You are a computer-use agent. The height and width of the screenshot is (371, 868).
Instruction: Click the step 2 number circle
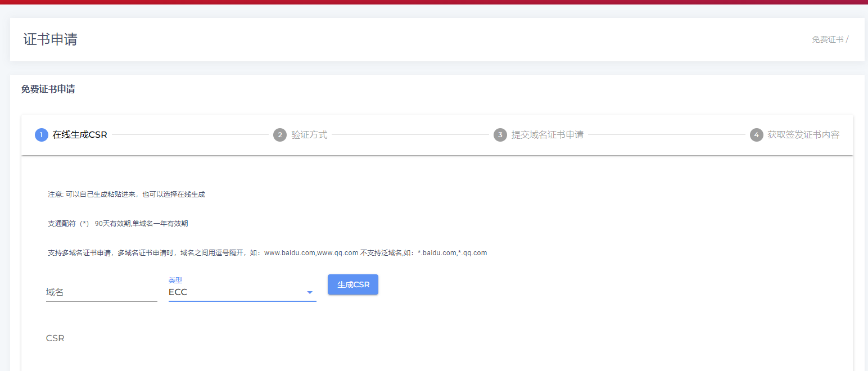pyautogui.click(x=279, y=135)
